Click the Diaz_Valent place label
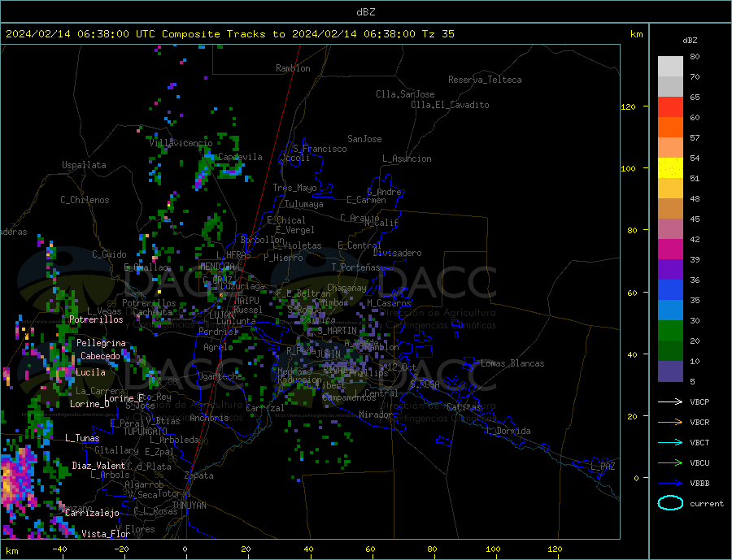 (x=98, y=466)
